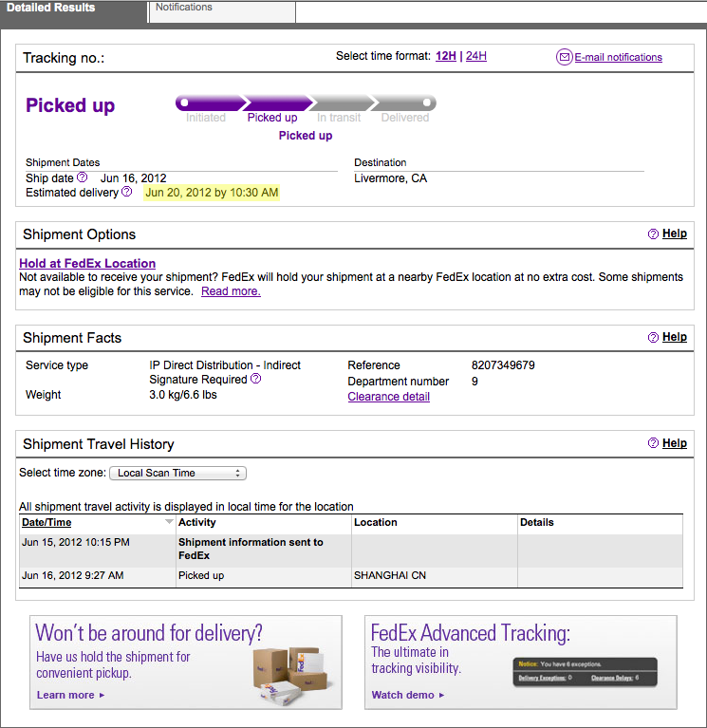Click the Jun 16, 2012 9:27 AM row
This screenshot has width=707, height=728.
(x=351, y=576)
